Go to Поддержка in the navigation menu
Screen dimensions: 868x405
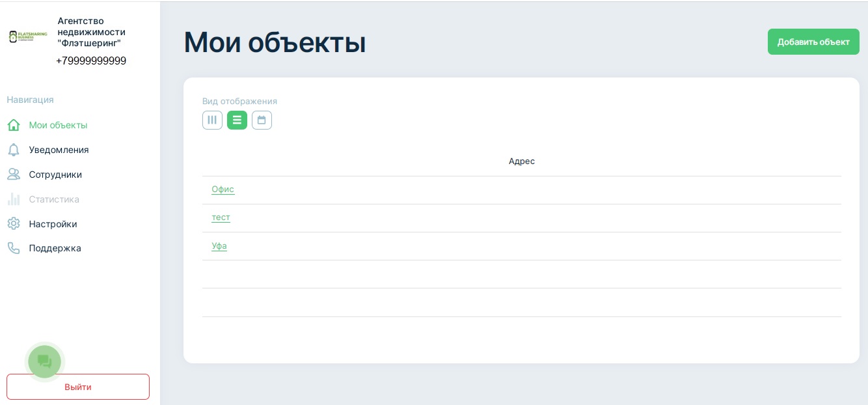(55, 248)
